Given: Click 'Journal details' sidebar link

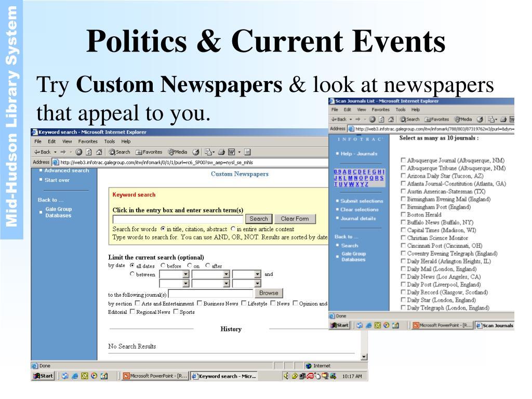Looking at the screenshot, I should click(358, 219).
